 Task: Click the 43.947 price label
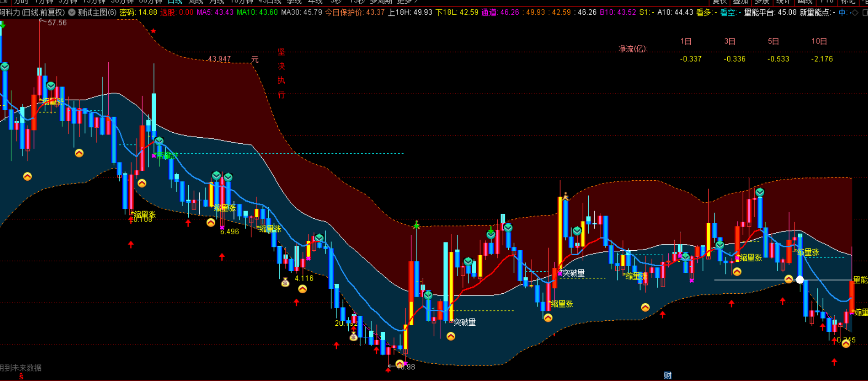[219, 59]
